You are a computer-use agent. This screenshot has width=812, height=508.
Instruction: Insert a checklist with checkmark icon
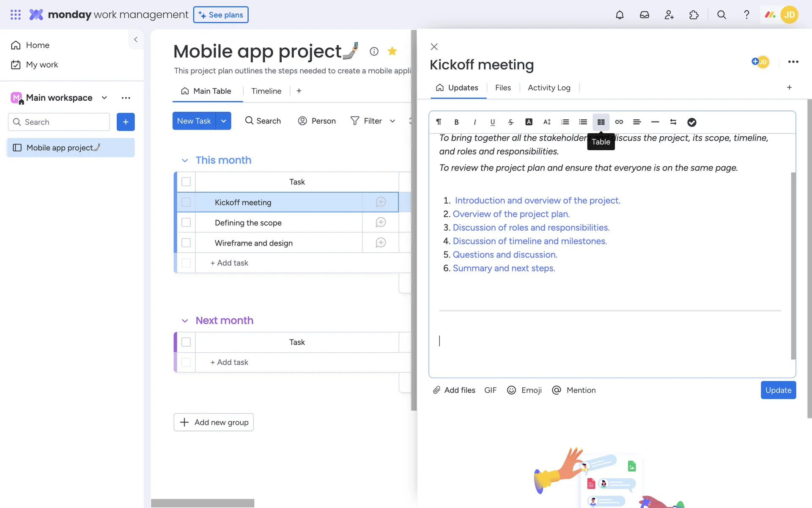point(691,122)
